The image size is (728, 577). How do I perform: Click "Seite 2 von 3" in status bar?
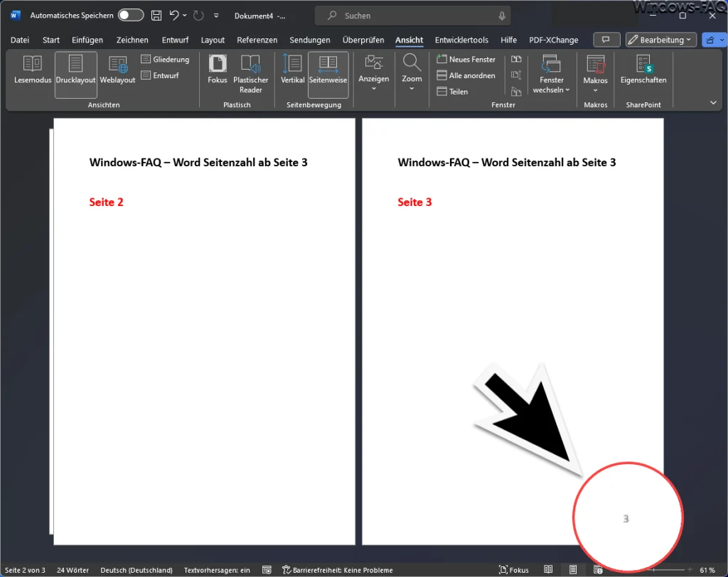pyautogui.click(x=25, y=570)
